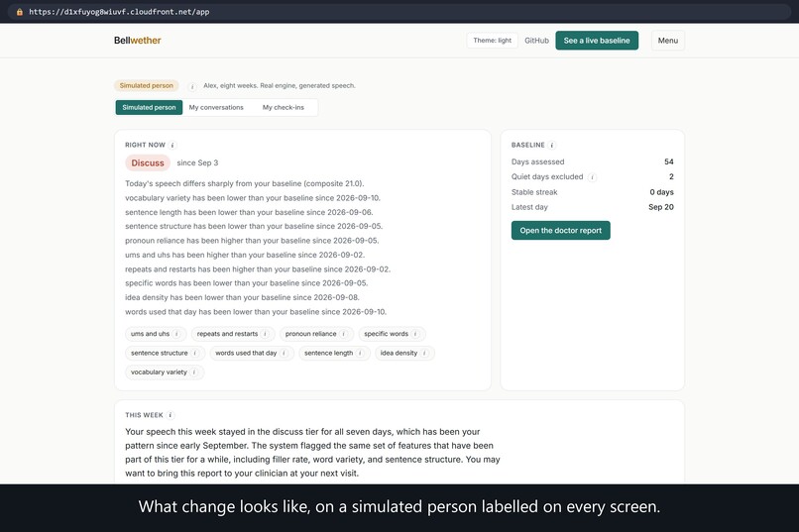Viewport: 799px width, 532px height.
Task: Click the info icon next to Simulated person badge
Action: 192,86
